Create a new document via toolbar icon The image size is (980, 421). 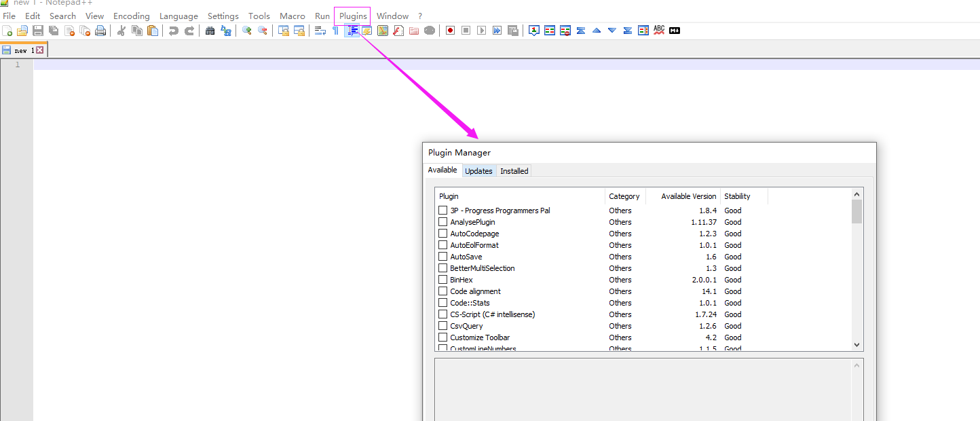click(7, 31)
